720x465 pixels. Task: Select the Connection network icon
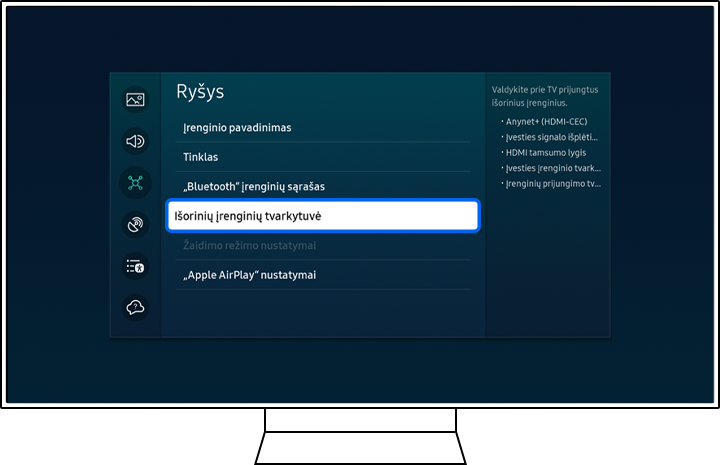tap(135, 182)
